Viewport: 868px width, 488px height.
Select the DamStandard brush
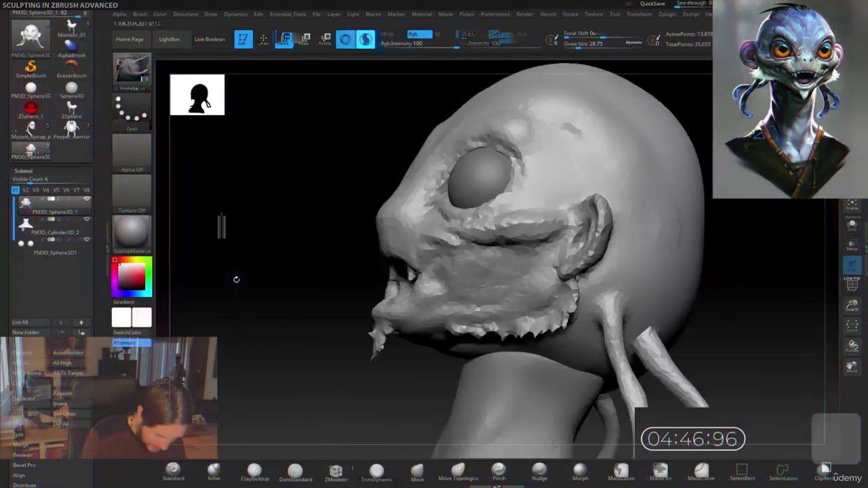pos(295,472)
